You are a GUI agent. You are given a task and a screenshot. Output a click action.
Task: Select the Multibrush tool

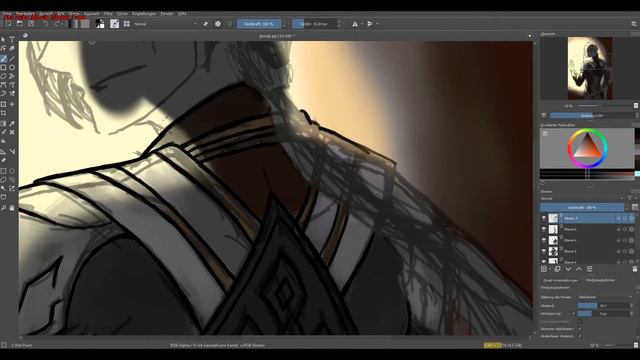coord(12,94)
